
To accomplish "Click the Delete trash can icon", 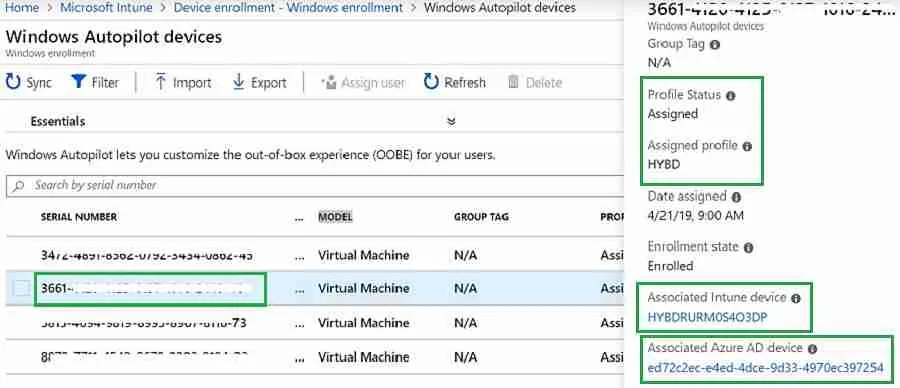I will [x=513, y=82].
